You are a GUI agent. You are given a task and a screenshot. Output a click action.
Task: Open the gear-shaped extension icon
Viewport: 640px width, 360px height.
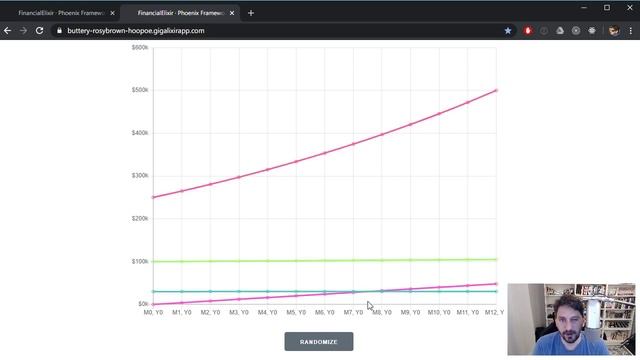[592, 31]
